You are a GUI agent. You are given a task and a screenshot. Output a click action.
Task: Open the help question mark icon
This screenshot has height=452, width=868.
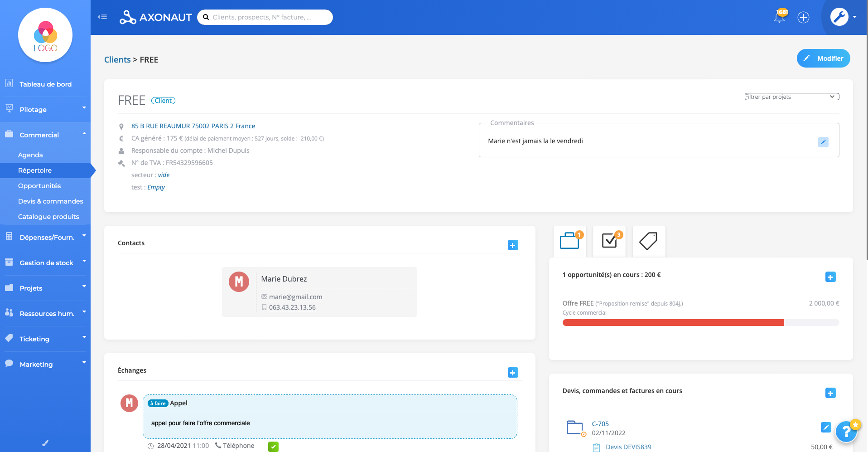pyautogui.click(x=846, y=431)
